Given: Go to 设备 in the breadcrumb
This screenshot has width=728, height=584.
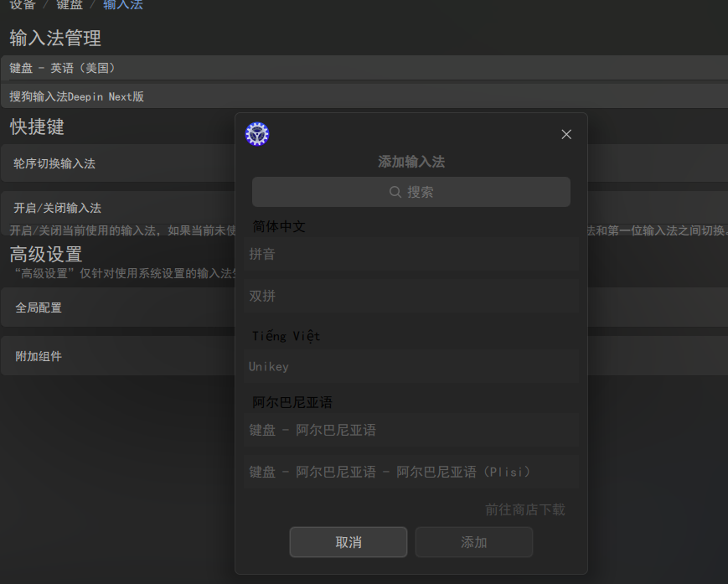Looking at the screenshot, I should click(x=23, y=5).
